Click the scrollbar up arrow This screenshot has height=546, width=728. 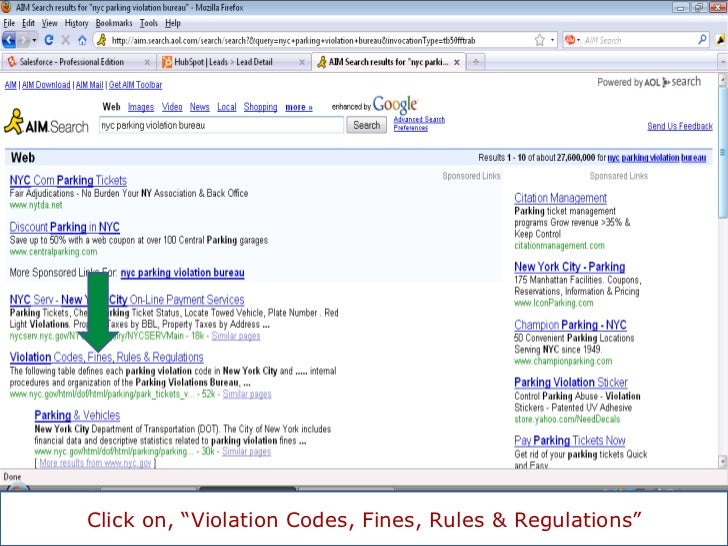pyautogui.click(x=722, y=79)
